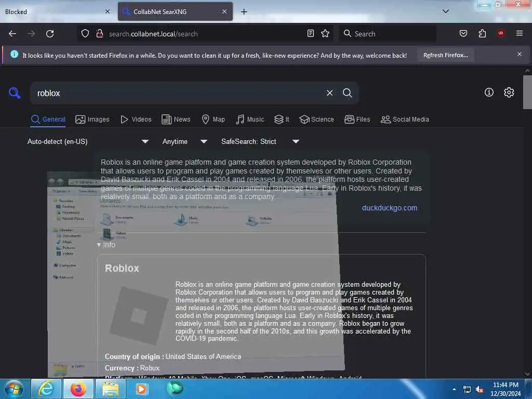The width and height of the screenshot is (532, 399).
Task: Open the Firefox hamburger menu
Action: tap(520, 33)
